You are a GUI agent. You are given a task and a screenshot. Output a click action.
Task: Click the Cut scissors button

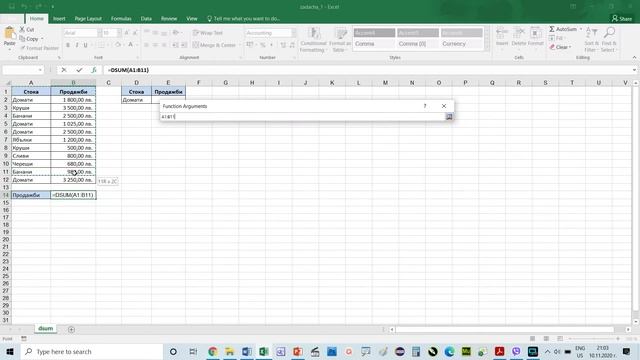[x=27, y=30]
